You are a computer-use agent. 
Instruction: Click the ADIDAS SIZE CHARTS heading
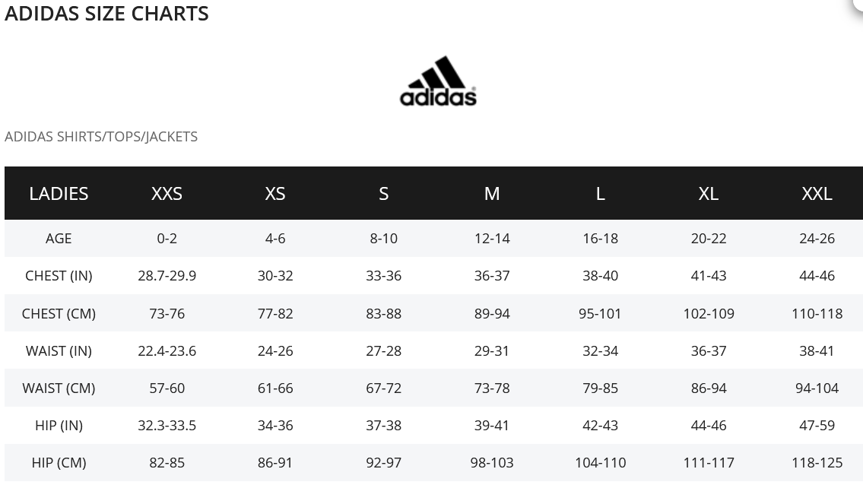coord(106,14)
